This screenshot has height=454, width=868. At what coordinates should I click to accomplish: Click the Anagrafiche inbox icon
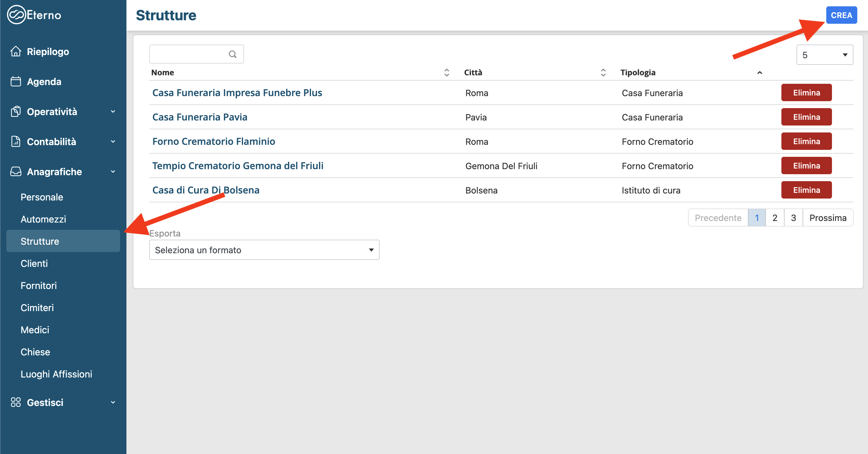pos(15,172)
